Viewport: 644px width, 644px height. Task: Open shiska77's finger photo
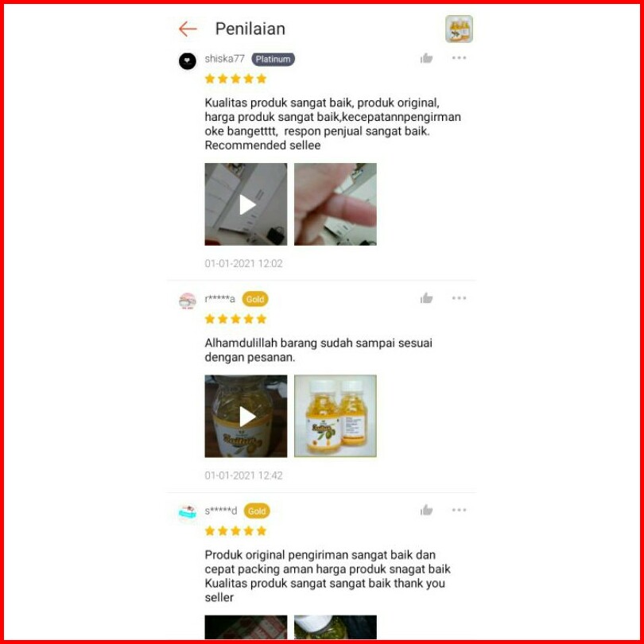point(336,204)
